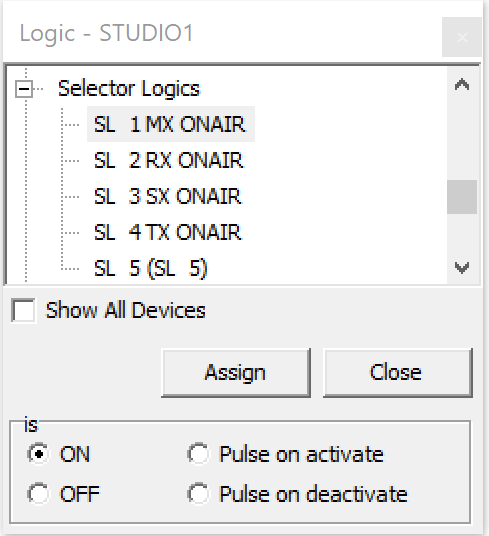Select SL 2 RX ONAIR item

pyautogui.click(x=168, y=160)
